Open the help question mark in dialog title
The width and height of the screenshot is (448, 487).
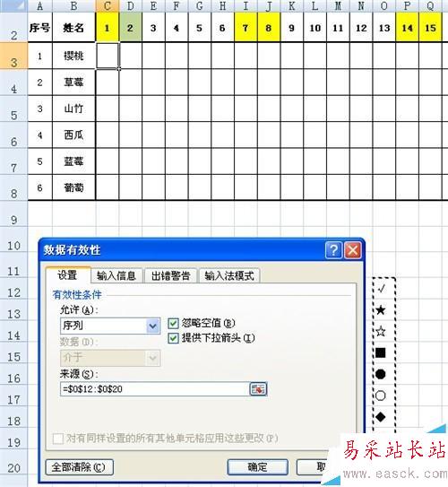coord(333,250)
